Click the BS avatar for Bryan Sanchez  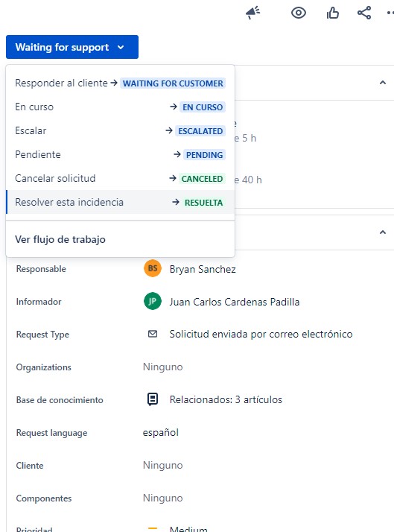[x=153, y=269]
